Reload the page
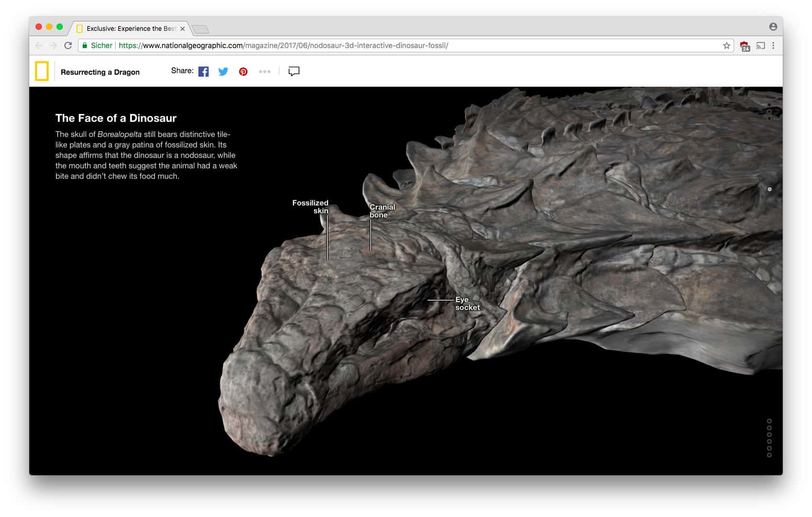Screen dimensions: 812x517 (68, 45)
